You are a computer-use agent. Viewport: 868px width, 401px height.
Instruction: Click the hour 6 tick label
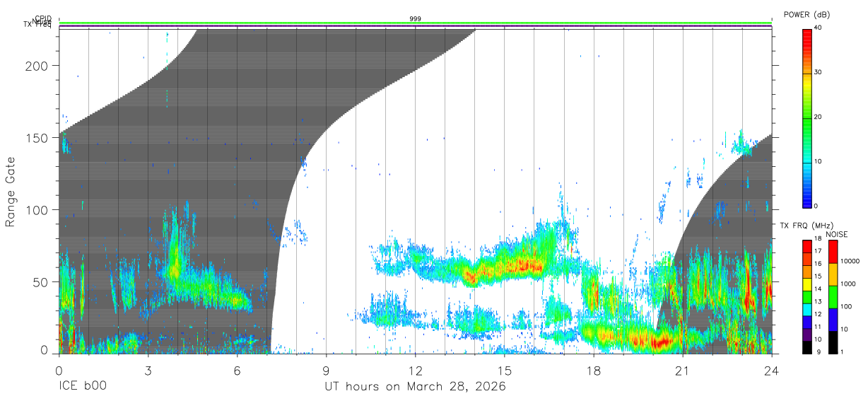(237, 370)
